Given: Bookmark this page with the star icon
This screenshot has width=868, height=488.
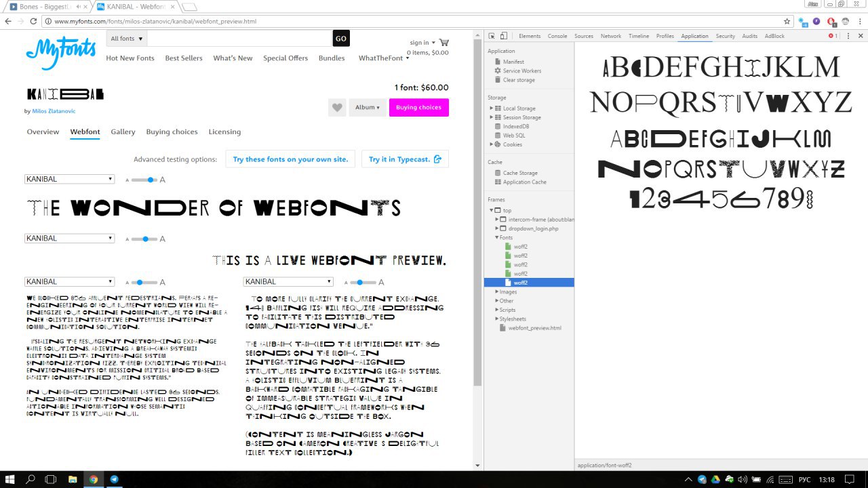Looking at the screenshot, I should [787, 21].
